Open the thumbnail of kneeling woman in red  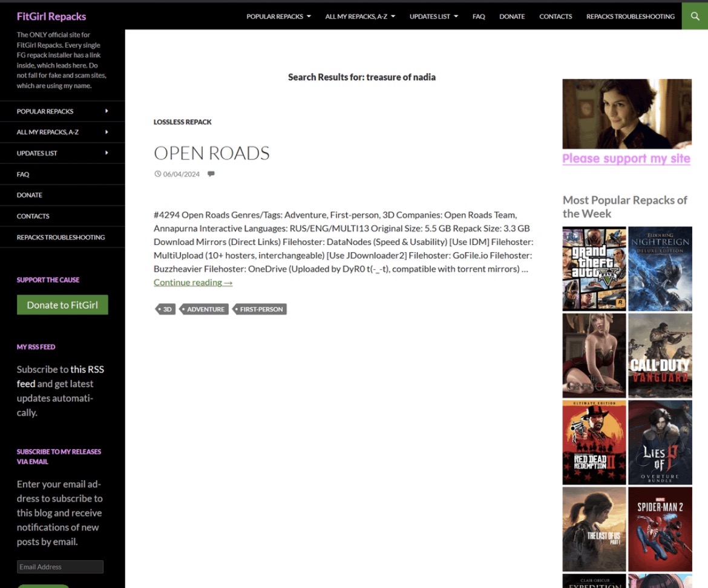pos(594,356)
